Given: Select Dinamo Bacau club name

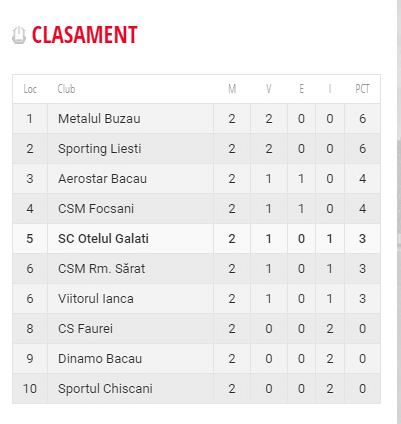Looking at the screenshot, I should (x=100, y=359).
